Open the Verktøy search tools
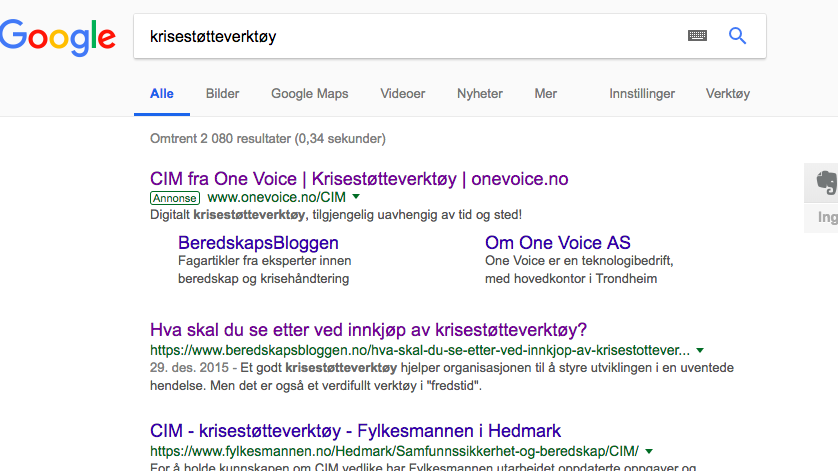This screenshot has height=471, width=838. click(727, 94)
